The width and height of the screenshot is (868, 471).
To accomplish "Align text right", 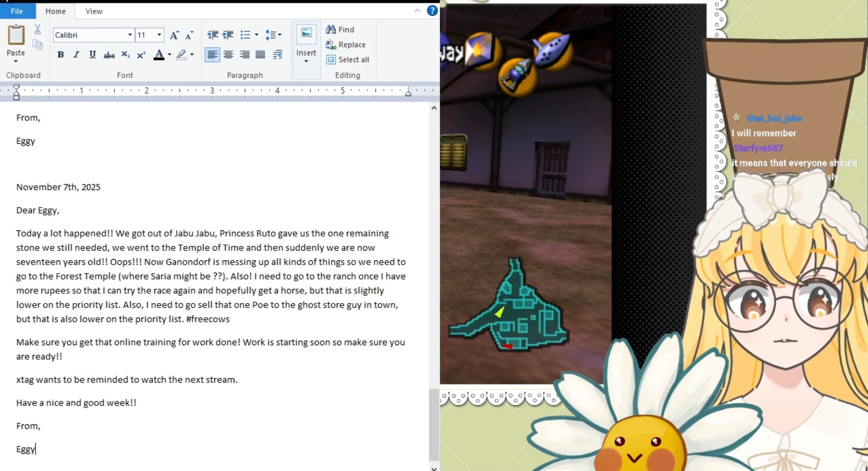I will (244, 55).
